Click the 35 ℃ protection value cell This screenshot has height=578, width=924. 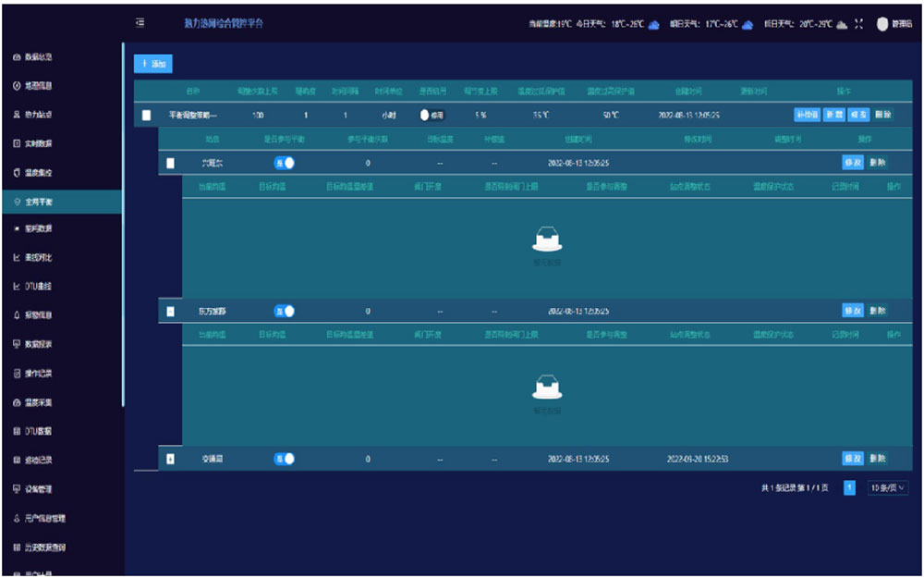coord(541,116)
